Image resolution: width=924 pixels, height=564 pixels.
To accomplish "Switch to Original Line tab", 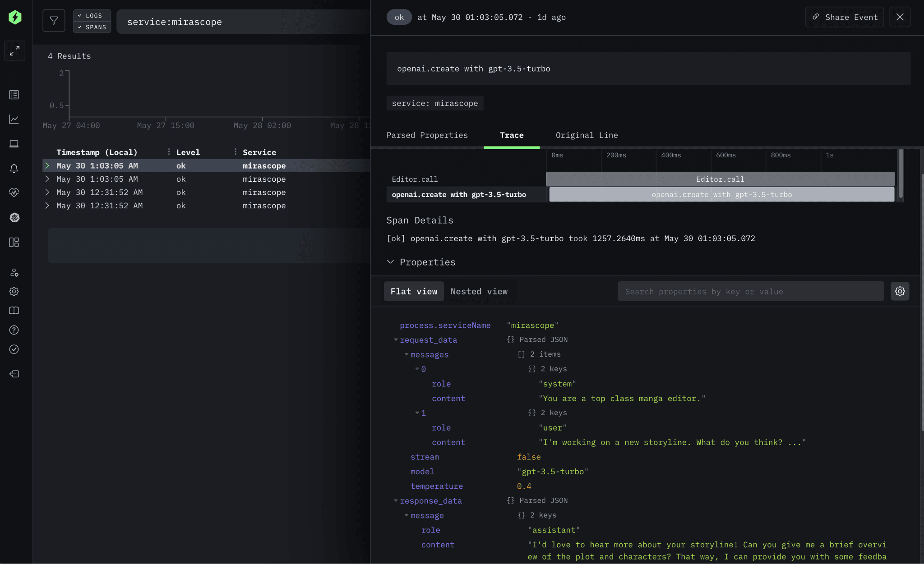I will pos(586,134).
